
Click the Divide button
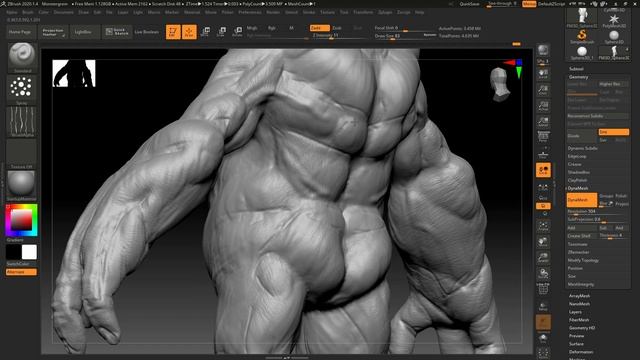582,136
